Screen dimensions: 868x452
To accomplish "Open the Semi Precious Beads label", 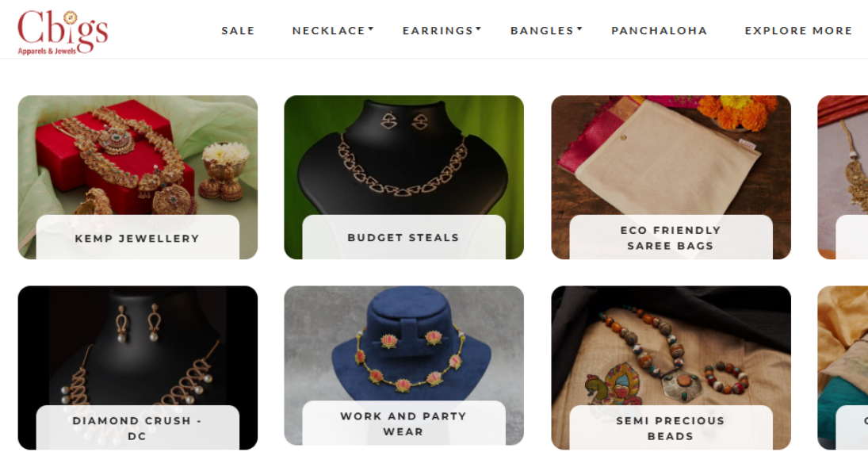I will [x=671, y=428].
